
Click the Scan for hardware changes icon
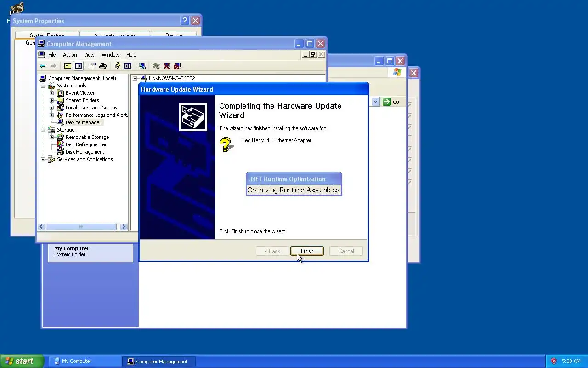[x=142, y=66]
